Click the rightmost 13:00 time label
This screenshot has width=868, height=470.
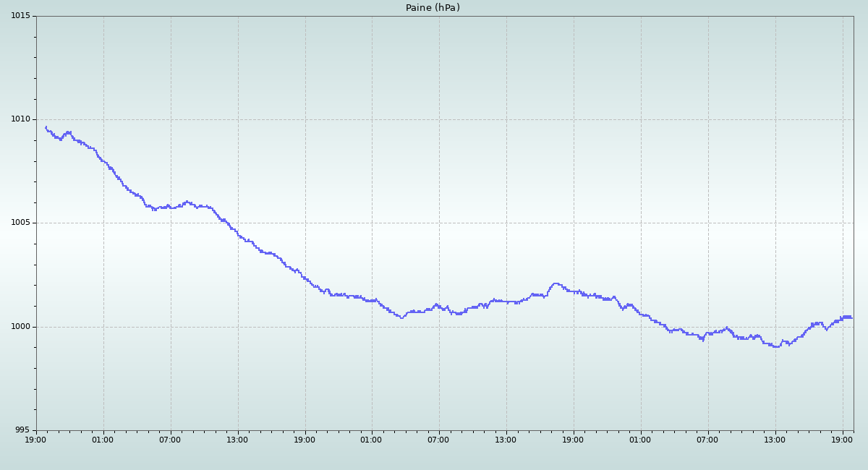click(775, 439)
